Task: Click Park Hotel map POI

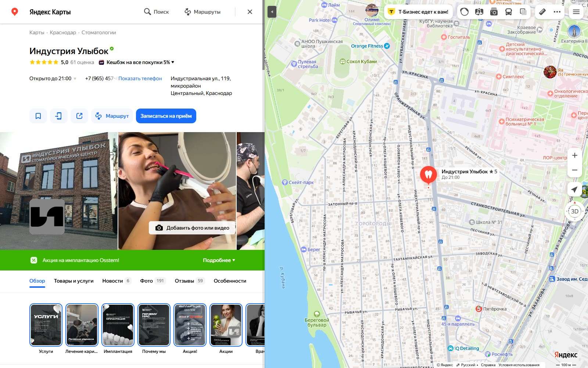Action: (323, 20)
